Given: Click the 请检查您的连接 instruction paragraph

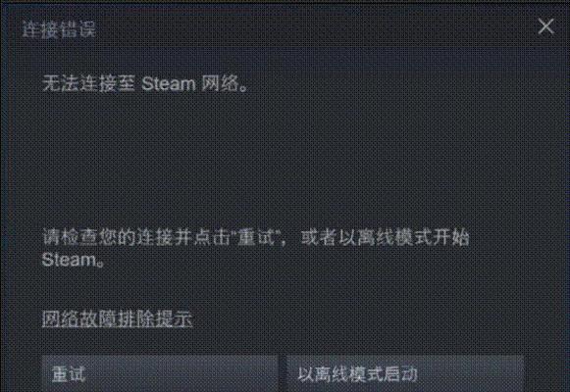Looking at the screenshot, I should (255, 248).
